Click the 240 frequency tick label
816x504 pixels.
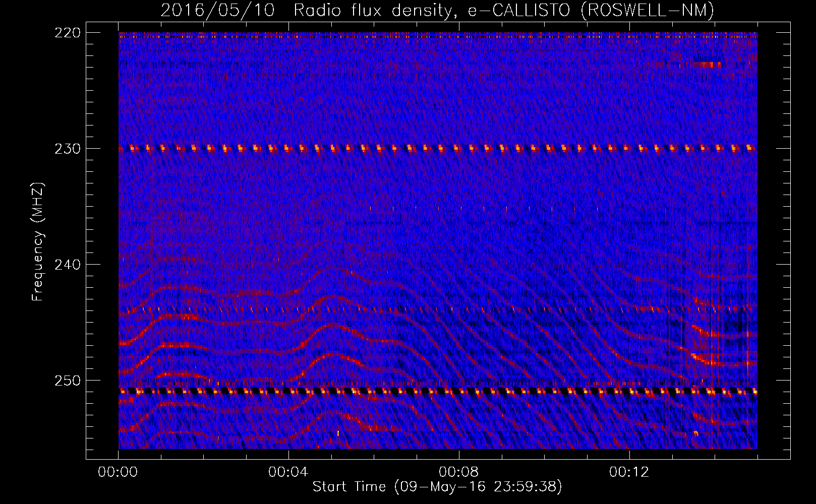click(x=67, y=265)
